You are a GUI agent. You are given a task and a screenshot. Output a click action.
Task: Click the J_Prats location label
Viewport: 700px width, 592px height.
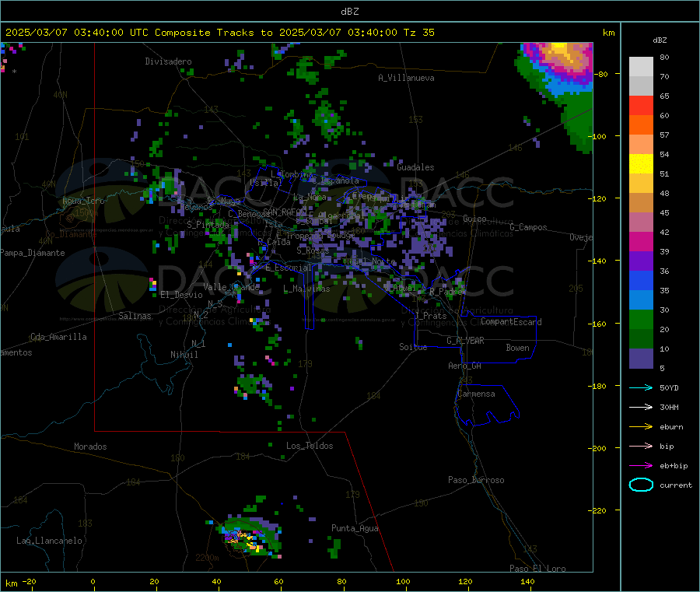pyautogui.click(x=430, y=316)
